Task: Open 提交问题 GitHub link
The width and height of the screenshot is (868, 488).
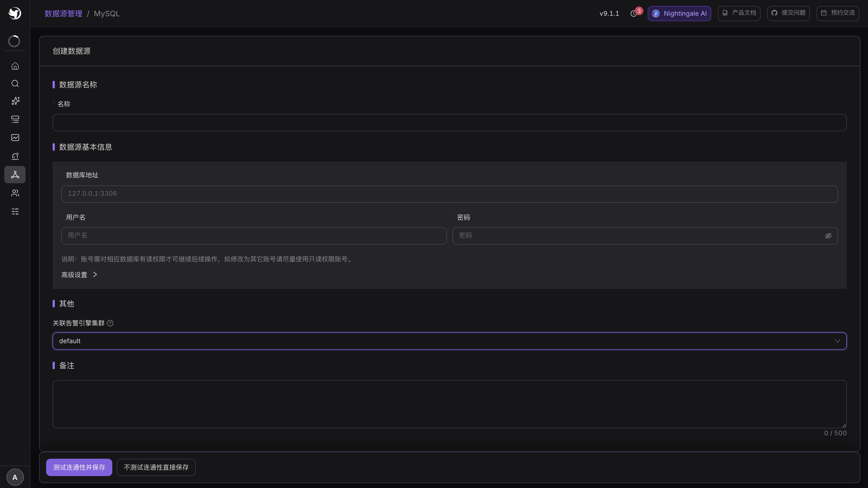Action: [789, 13]
